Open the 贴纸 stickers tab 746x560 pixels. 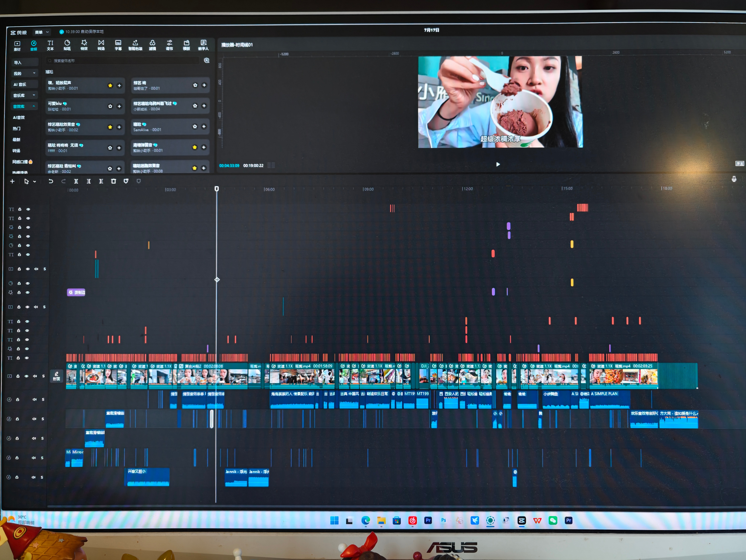coord(67,45)
